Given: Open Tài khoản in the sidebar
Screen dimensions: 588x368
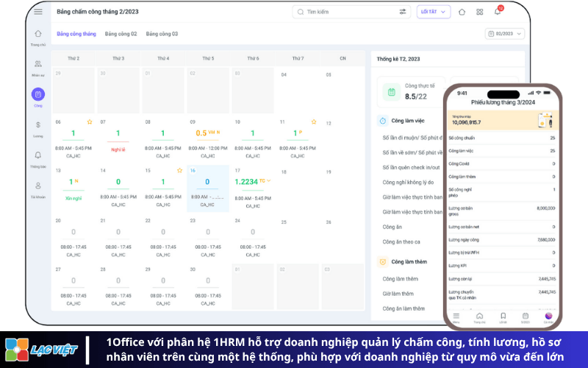Looking at the screenshot, I should 38,190.
